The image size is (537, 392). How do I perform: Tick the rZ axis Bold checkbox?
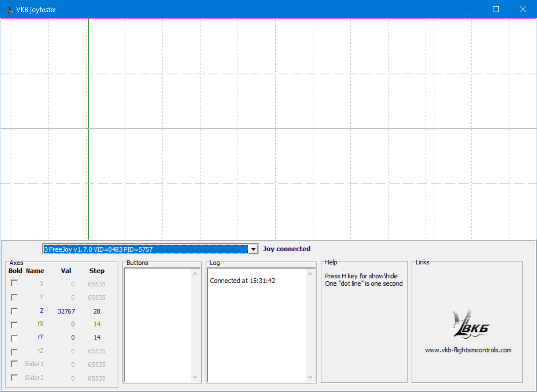coord(14,352)
